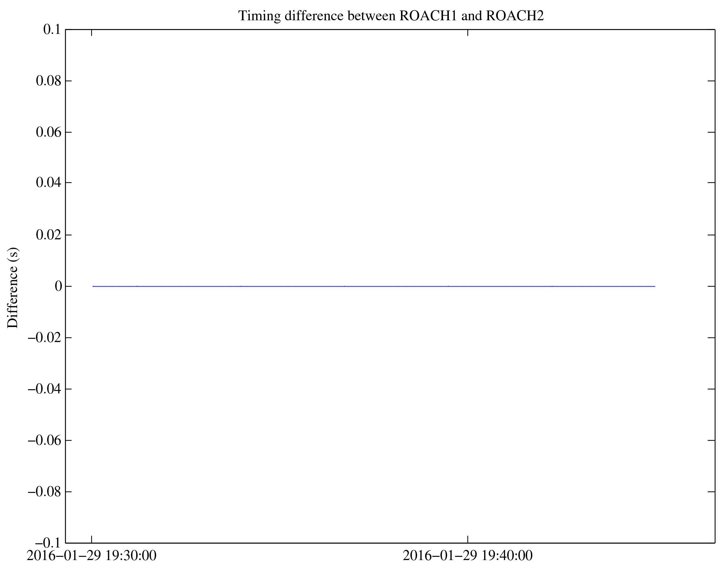Click the −0.04 y-axis tick label
Screen dimensions: 722x588
coord(45,389)
